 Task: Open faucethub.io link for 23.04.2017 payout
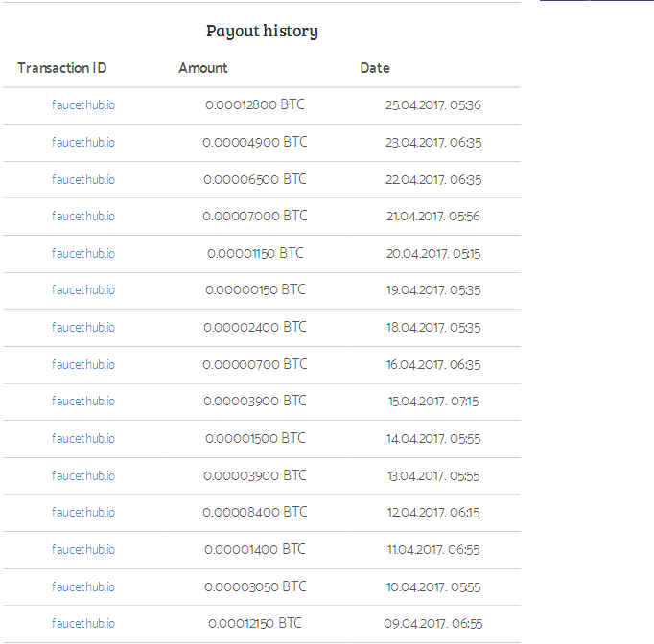tap(83, 143)
